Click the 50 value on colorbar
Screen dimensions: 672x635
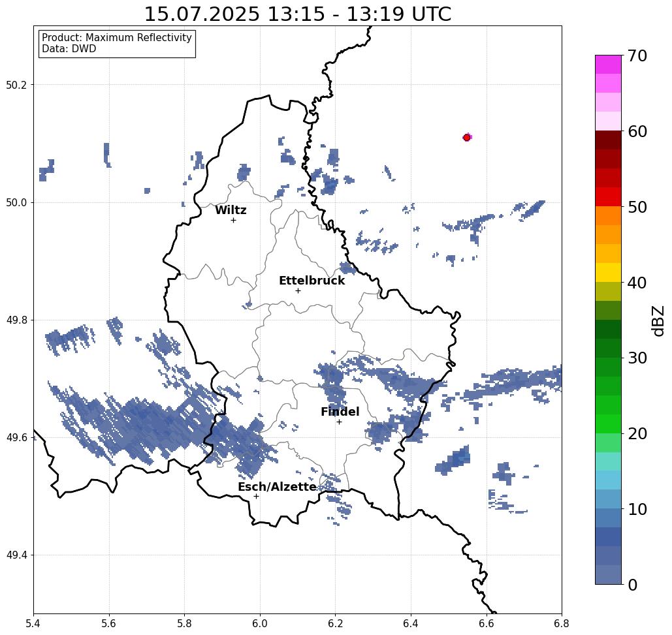[637, 208]
